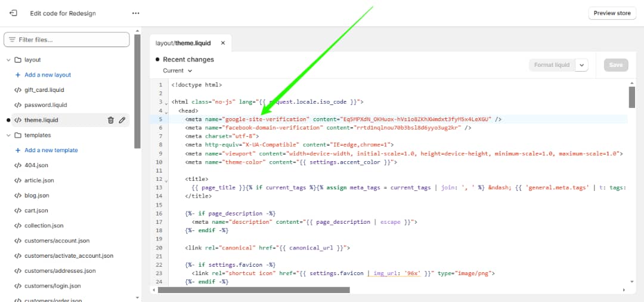Open article.json template file

(x=39, y=180)
